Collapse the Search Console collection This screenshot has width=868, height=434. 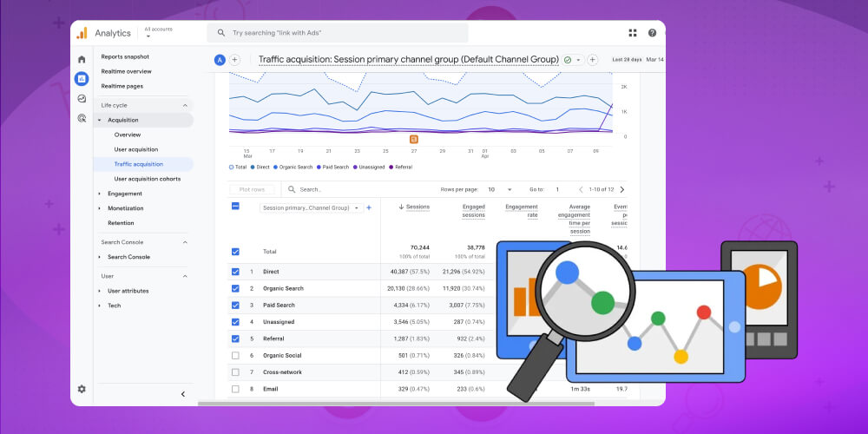[x=185, y=242]
